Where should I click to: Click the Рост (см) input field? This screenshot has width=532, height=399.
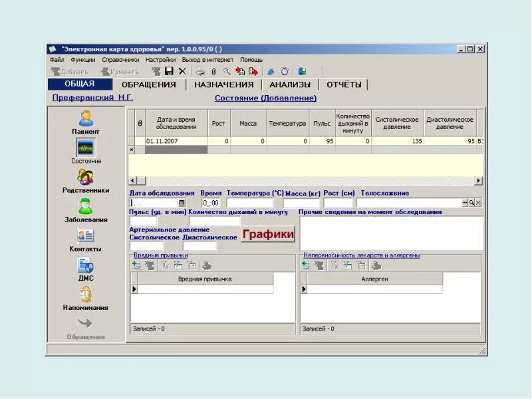tap(338, 203)
